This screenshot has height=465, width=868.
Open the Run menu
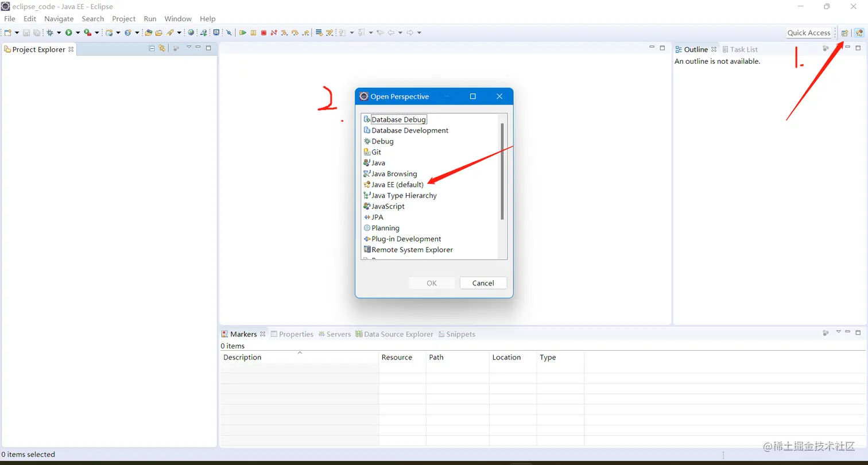(x=150, y=19)
